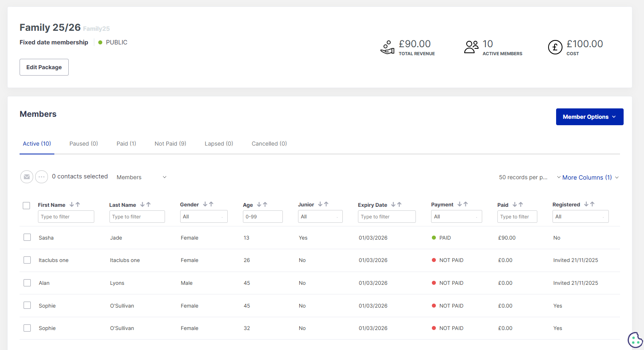The width and height of the screenshot is (644, 350).
Task: Expand the More Columns dropdown
Action: tap(587, 177)
